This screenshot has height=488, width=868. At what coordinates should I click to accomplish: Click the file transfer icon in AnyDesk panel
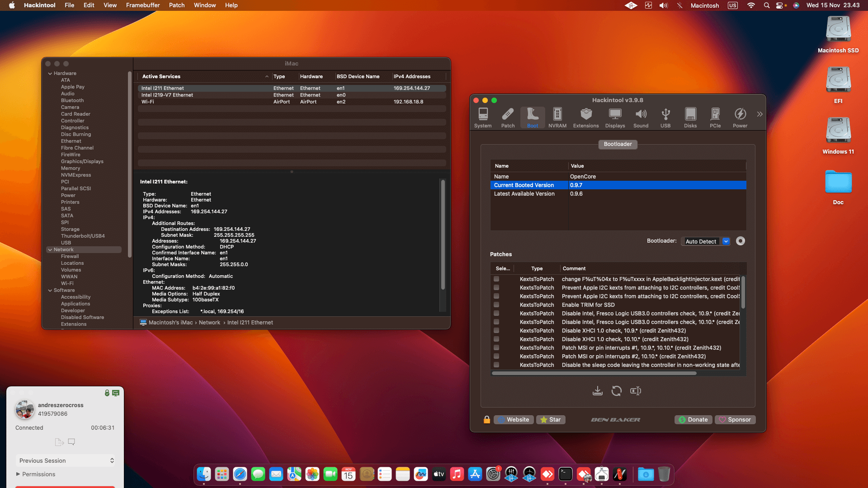(59, 442)
